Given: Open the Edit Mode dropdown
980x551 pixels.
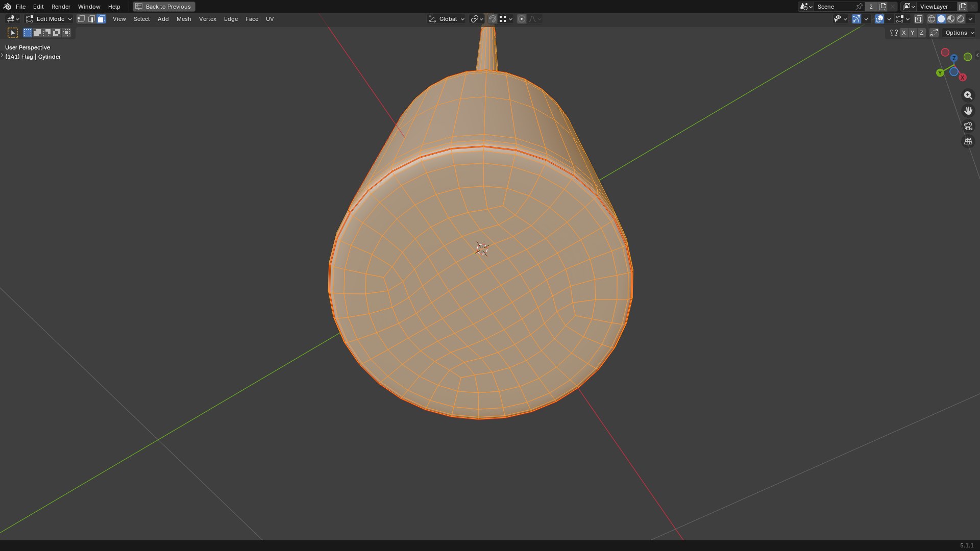Looking at the screenshot, I should click(x=49, y=19).
